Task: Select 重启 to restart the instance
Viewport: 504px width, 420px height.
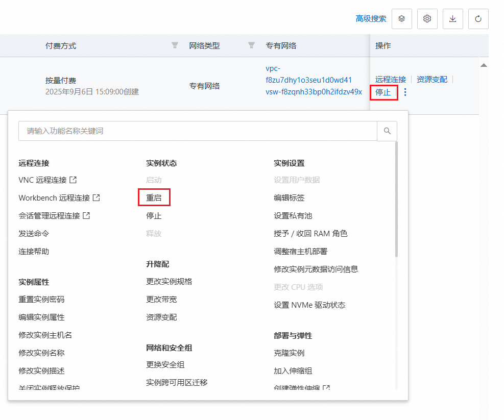Action: coord(154,197)
